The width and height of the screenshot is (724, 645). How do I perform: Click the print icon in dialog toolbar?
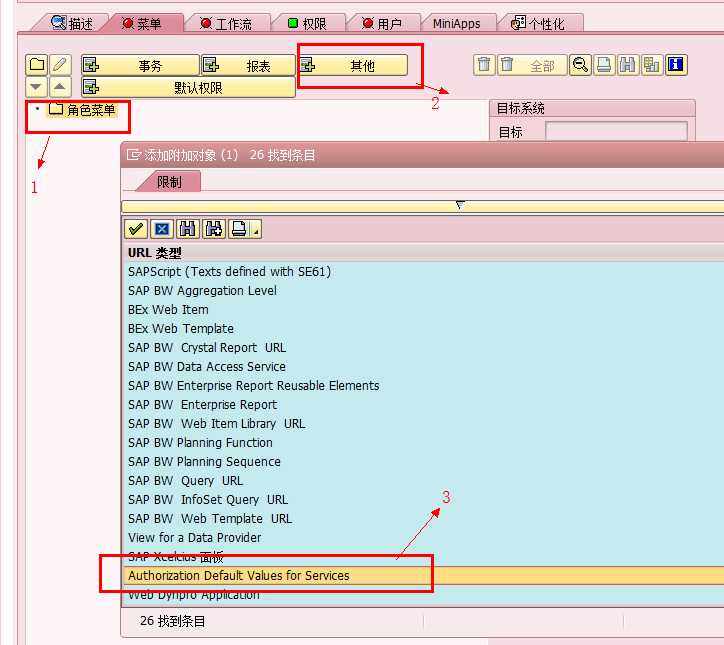point(239,229)
